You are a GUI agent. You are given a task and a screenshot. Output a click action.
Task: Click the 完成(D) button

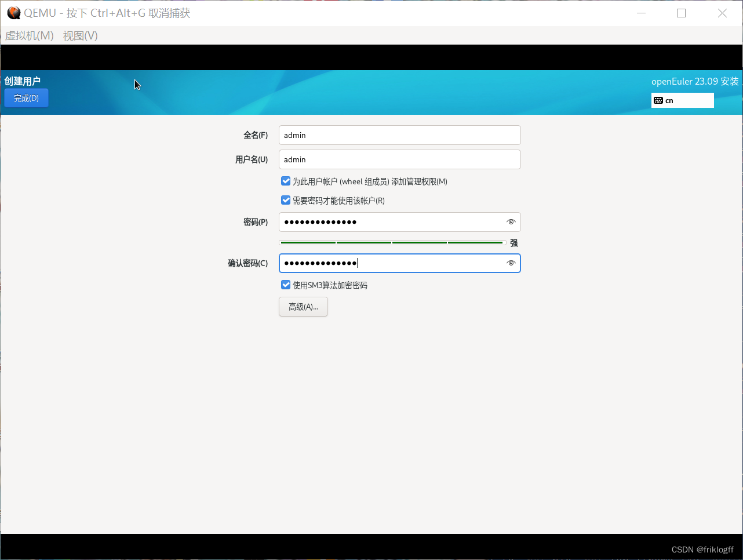26,98
